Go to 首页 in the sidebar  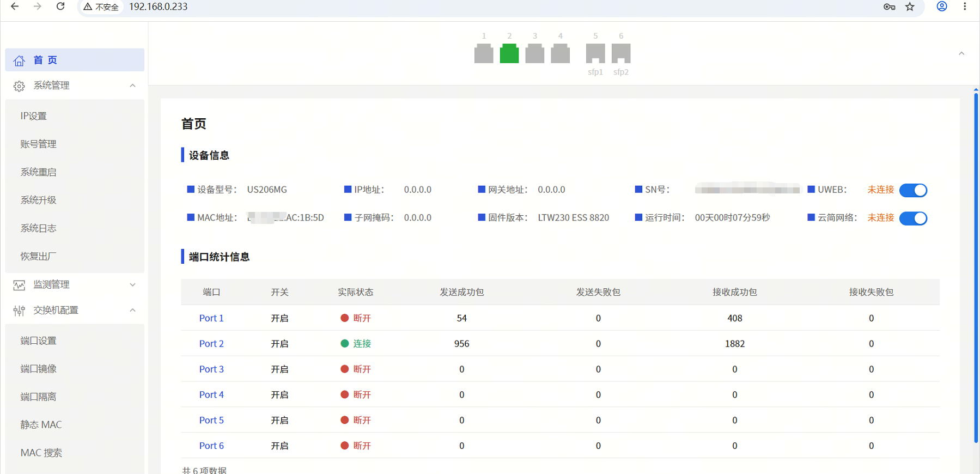pyautogui.click(x=75, y=60)
